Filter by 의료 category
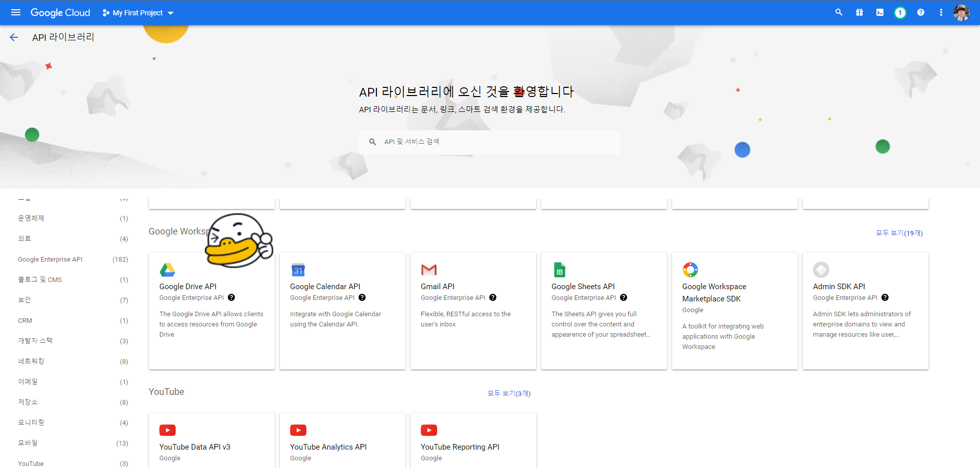Screen dimensions: 980x468 pos(73,239)
